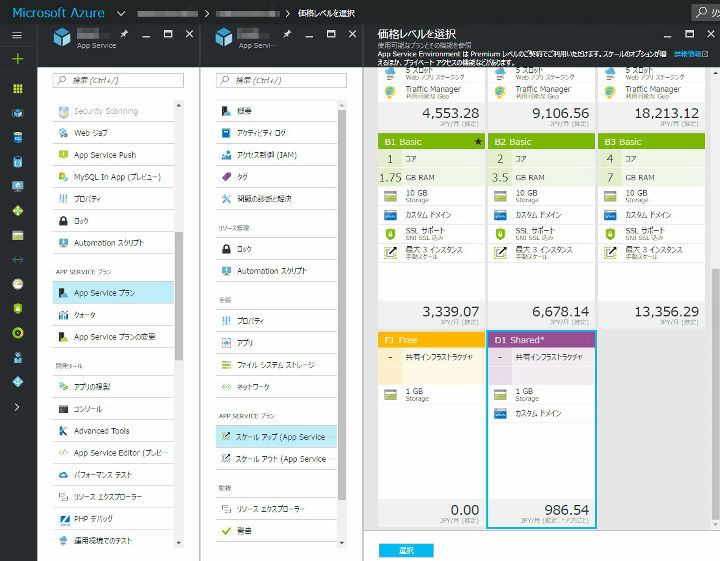Click the search field in second blade
Viewport: 720px width, 561px height.
point(281,80)
